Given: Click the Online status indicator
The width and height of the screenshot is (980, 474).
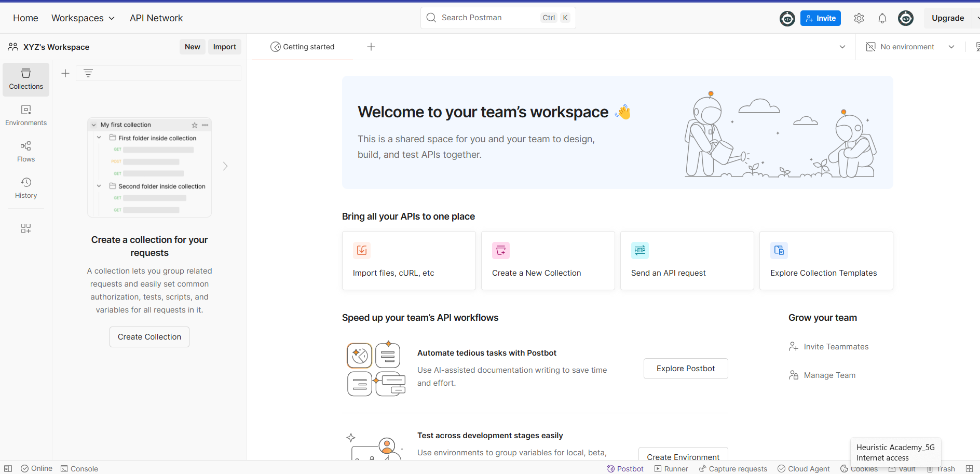Looking at the screenshot, I should point(36,468).
